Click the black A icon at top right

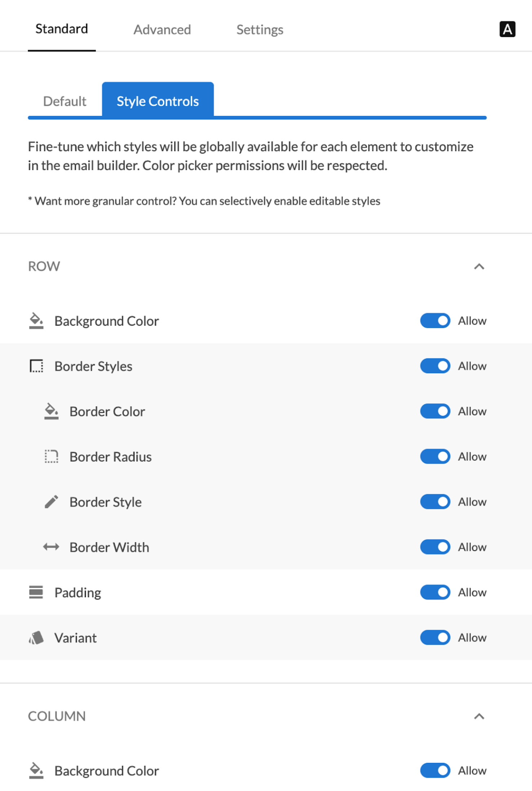pyautogui.click(x=507, y=29)
